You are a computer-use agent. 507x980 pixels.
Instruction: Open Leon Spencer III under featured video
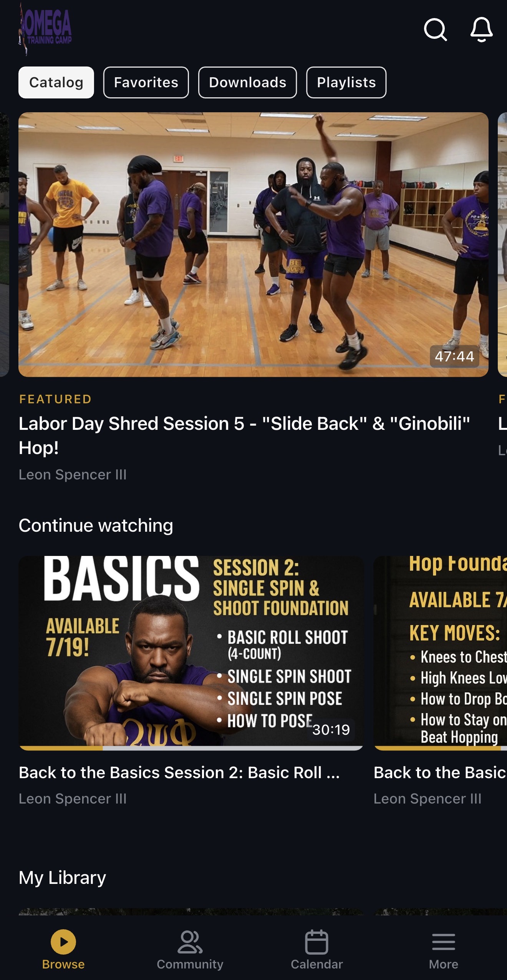coord(73,474)
